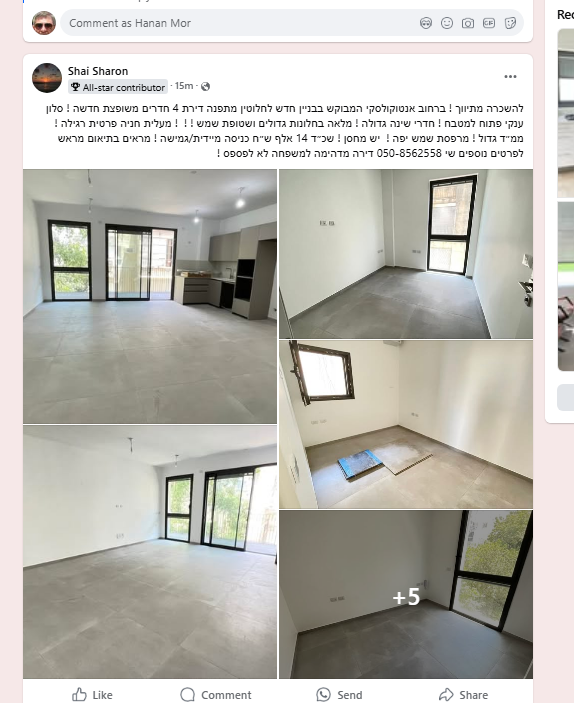The height and width of the screenshot is (703, 574).
Task: Open Shai Sharon's profile name link
Action: click(98, 71)
